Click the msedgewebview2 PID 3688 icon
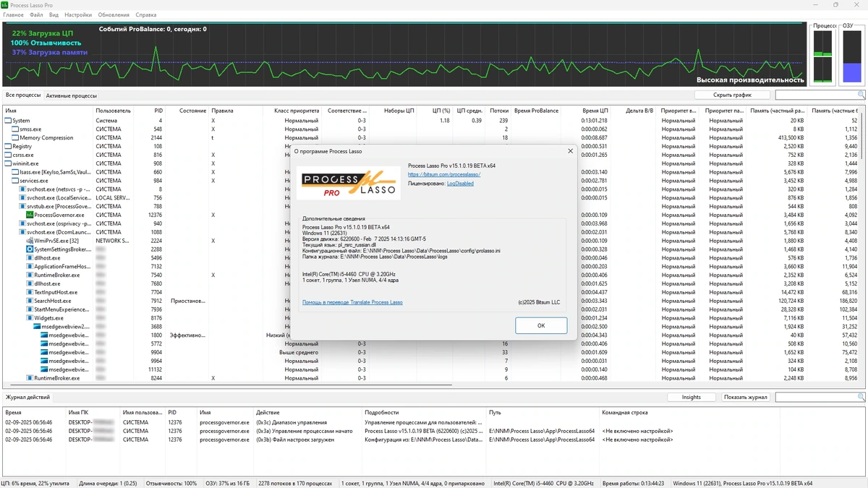The height and width of the screenshot is (488, 868). pyautogui.click(x=37, y=327)
